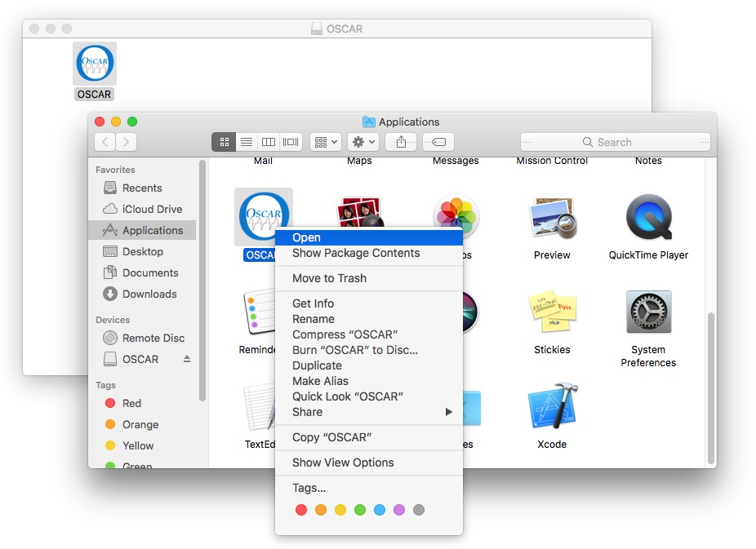Select the Xcode app icon
This screenshot has height=549, width=756.
click(553, 405)
